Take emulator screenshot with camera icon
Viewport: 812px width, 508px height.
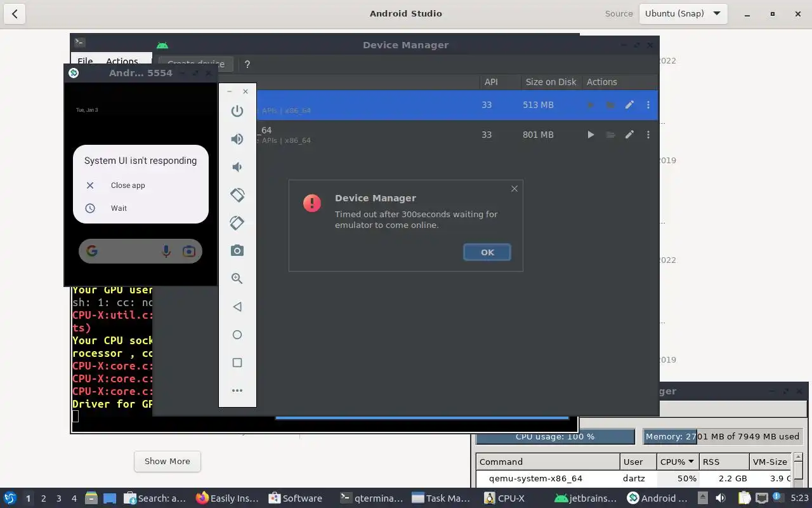tap(237, 250)
